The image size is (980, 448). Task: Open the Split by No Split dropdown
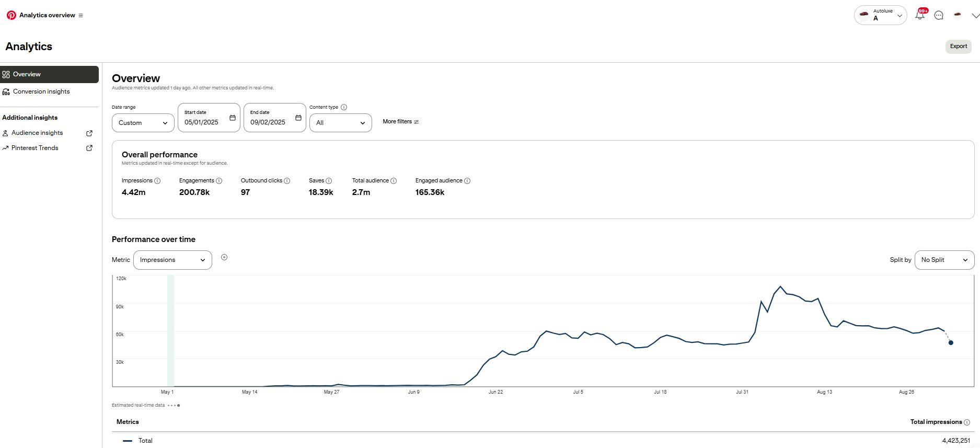point(944,260)
